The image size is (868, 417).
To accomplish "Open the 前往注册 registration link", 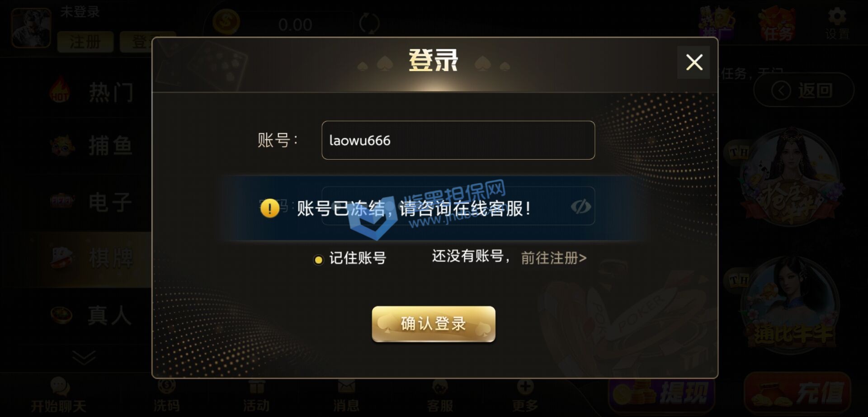I will [554, 258].
